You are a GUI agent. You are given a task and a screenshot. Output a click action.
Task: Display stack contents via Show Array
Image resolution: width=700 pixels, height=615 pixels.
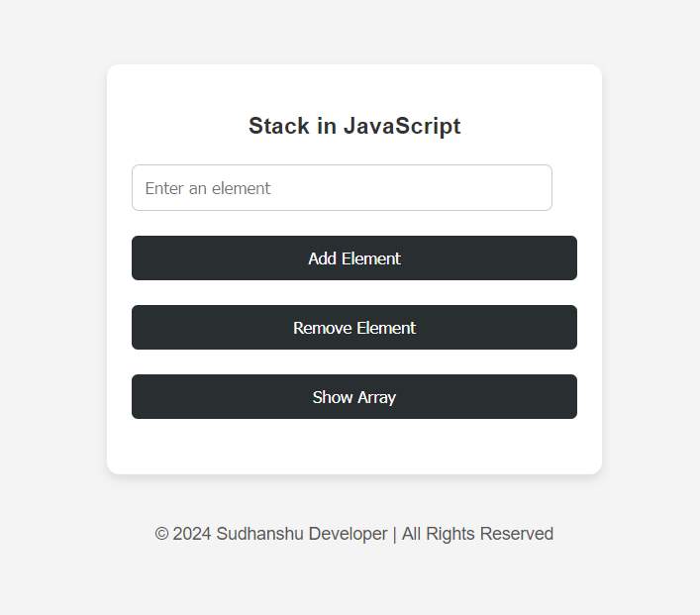[x=354, y=396]
